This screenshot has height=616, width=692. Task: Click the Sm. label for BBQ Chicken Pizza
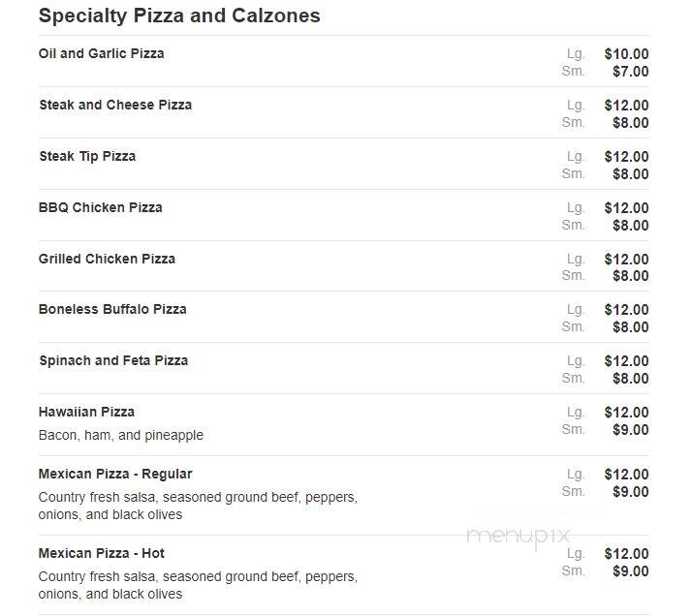click(574, 226)
